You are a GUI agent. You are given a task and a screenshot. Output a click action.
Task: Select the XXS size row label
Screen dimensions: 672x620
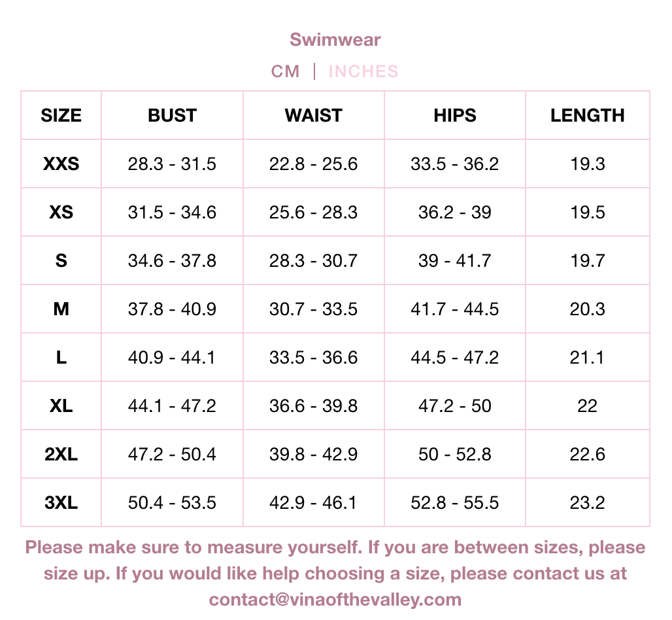(61, 164)
